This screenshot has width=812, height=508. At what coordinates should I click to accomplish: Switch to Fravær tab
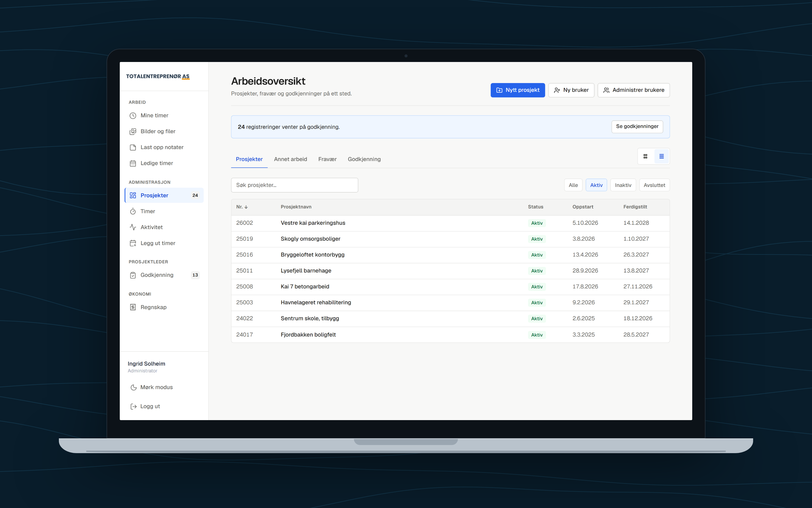(x=327, y=159)
